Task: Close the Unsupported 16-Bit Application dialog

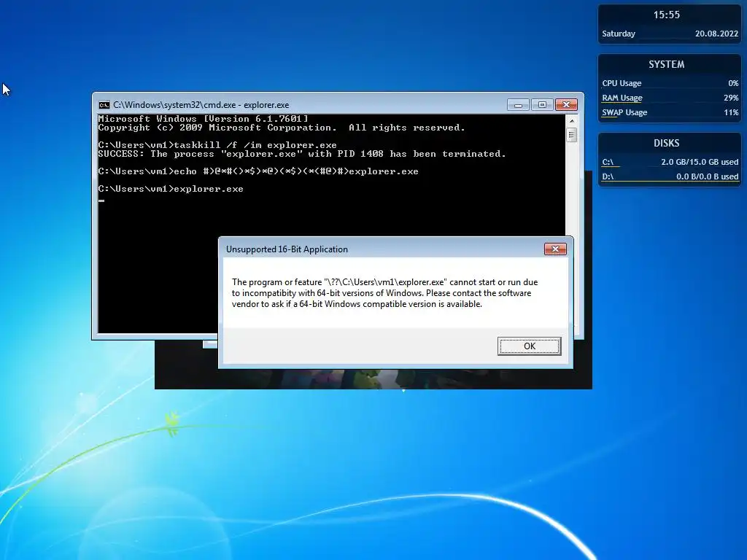Action: pos(555,249)
